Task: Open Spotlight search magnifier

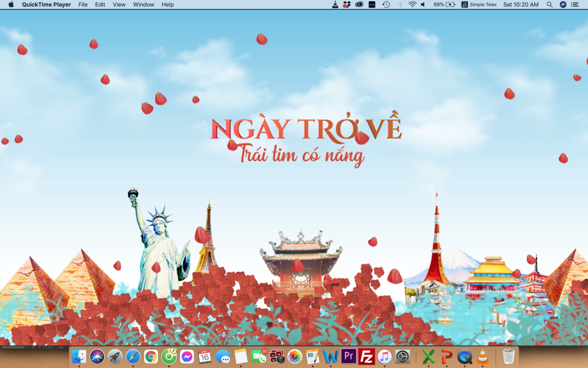Action: point(550,5)
